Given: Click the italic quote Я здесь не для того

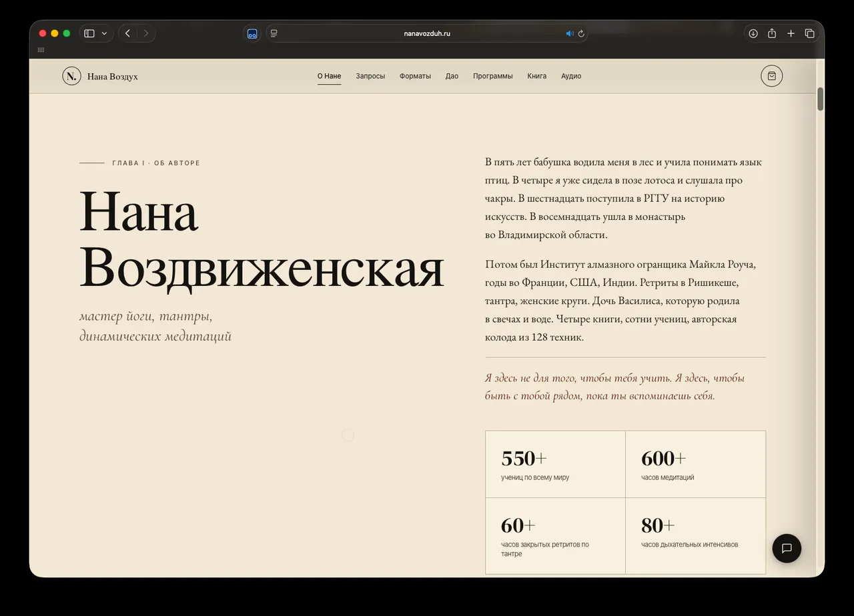Looking at the screenshot, I should (614, 387).
